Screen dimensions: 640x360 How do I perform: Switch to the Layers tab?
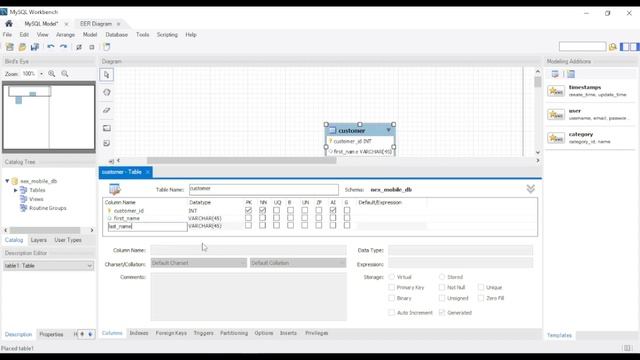39,240
